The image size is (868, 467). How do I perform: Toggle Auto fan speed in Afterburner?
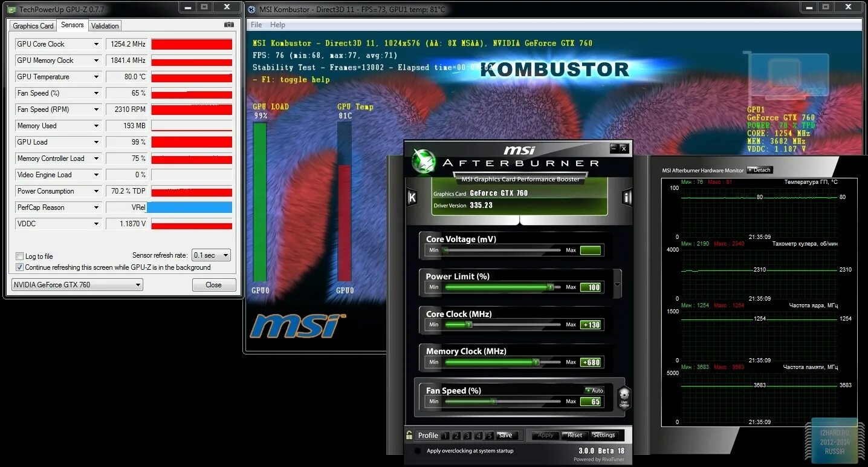coord(594,390)
